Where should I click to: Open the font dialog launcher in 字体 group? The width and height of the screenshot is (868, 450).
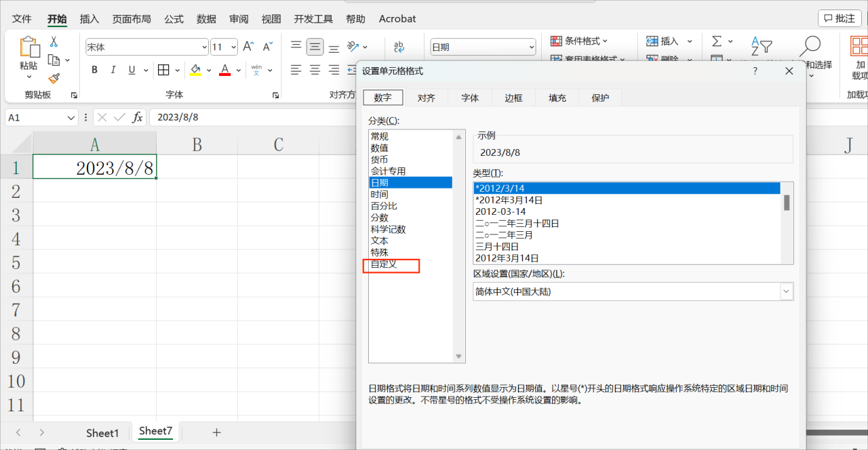(276, 96)
